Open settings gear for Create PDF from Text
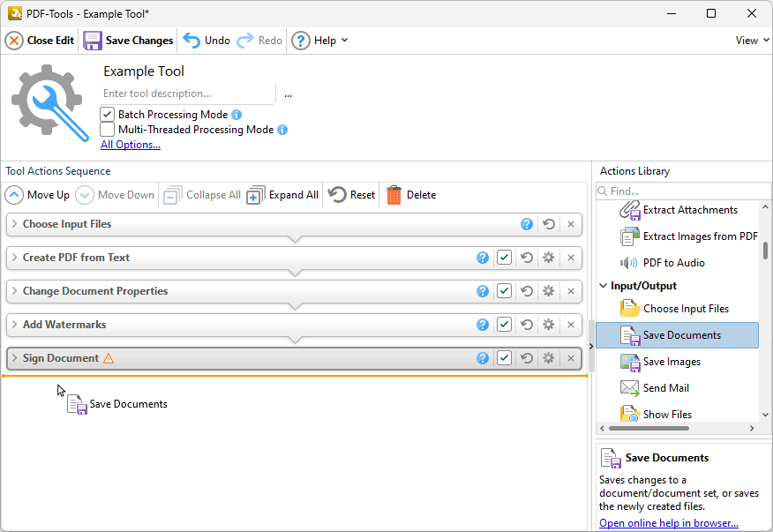This screenshot has height=532, width=773. point(549,258)
